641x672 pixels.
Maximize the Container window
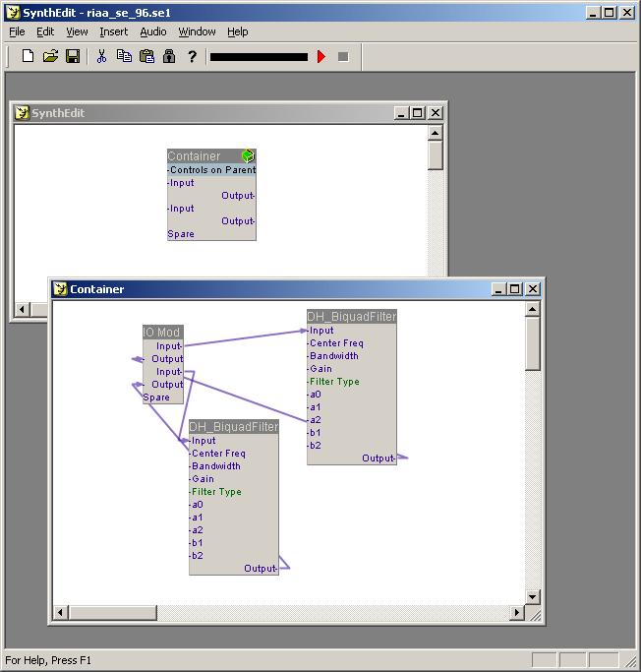[x=515, y=289]
